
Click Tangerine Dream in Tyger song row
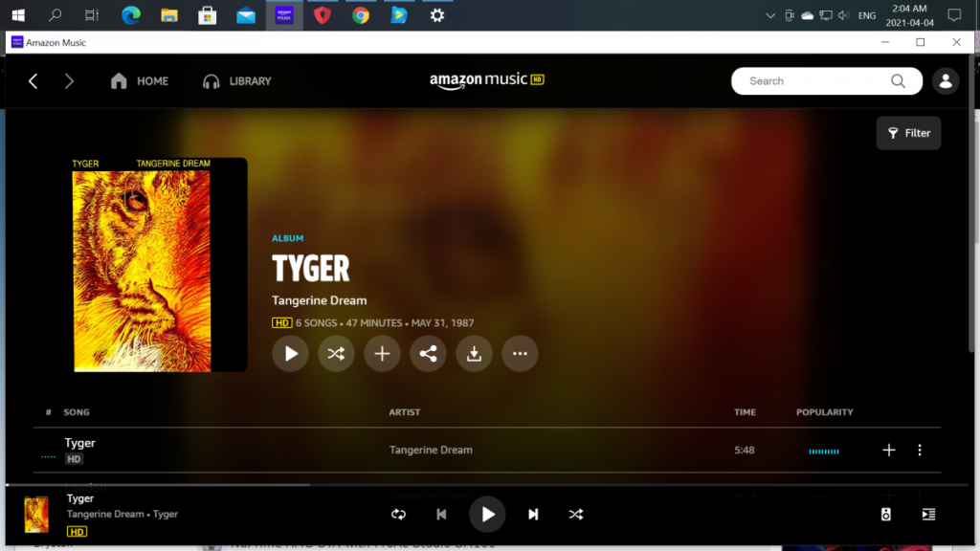(x=431, y=450)
